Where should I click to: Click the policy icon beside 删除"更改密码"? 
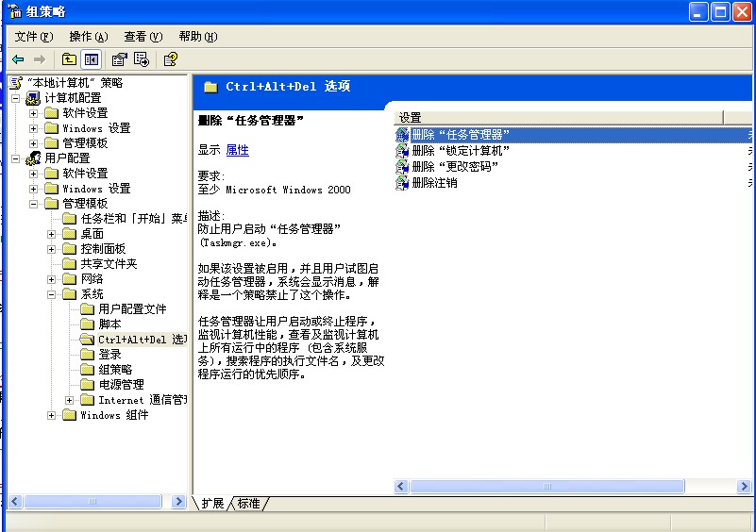pyautogui.click(x=402, y=167)
